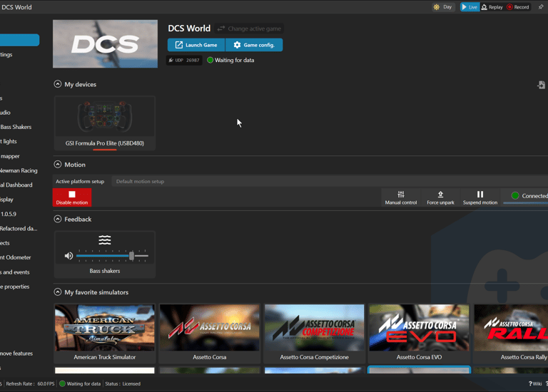Collapse the Feedback section
This screenshot has width=548, height=392.
pyautogui.click(x=58, y=219)
